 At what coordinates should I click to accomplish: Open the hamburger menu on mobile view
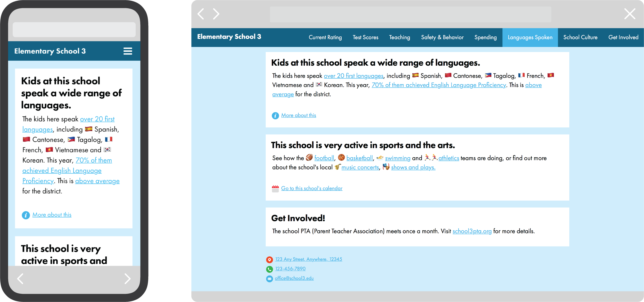tap(128, 51)
